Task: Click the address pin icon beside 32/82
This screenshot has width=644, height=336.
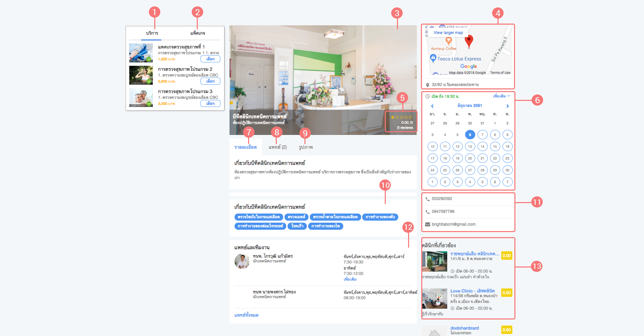Action: 428,85
